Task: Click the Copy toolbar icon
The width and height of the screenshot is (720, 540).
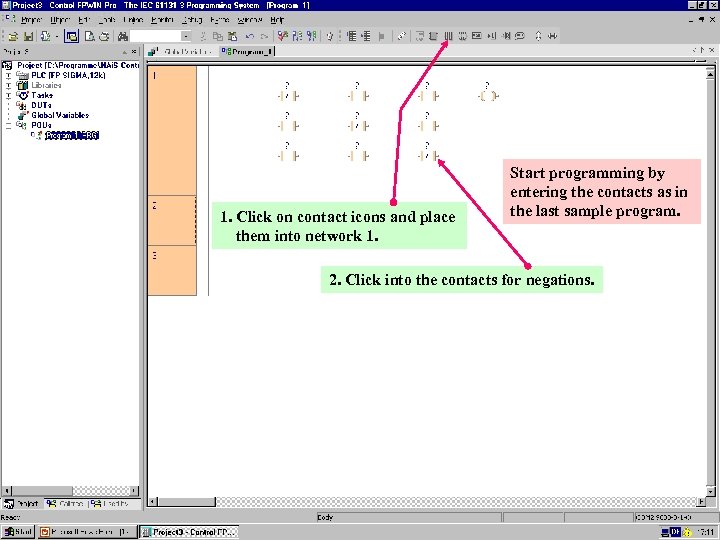Action: pos(218,36)
